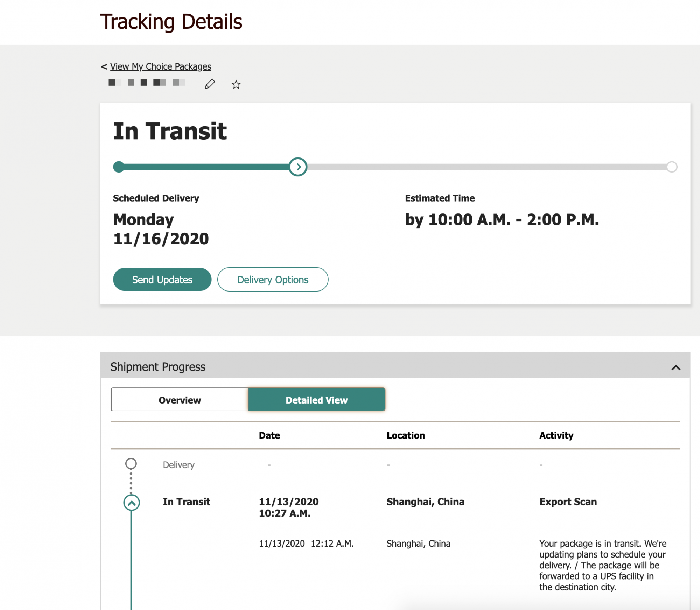Click the start dot of progress bar

[119, 167]
